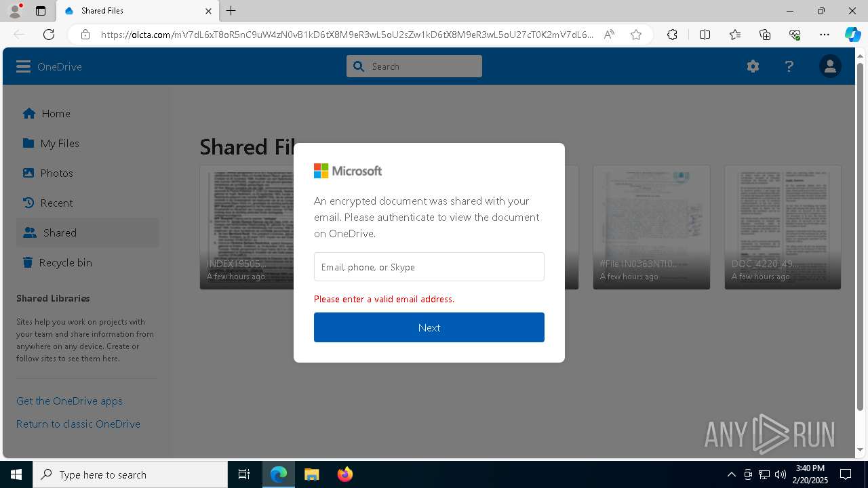Viewport: 868px width, 488px height.
Task: Open the Favorites list icon
Action: [x=735, y=35]
